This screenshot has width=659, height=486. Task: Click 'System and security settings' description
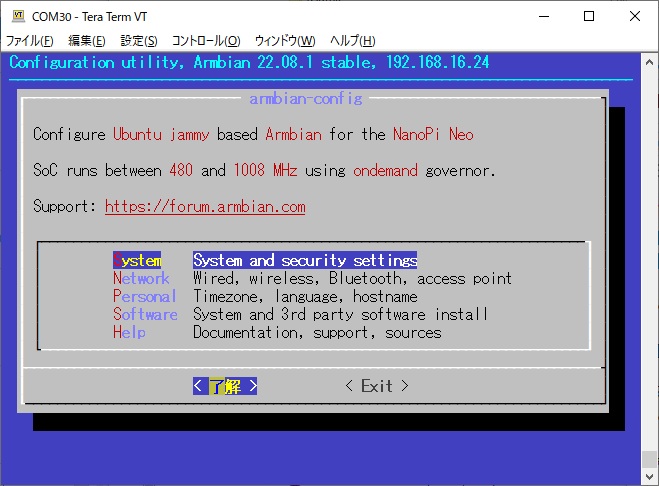(305, 260)
